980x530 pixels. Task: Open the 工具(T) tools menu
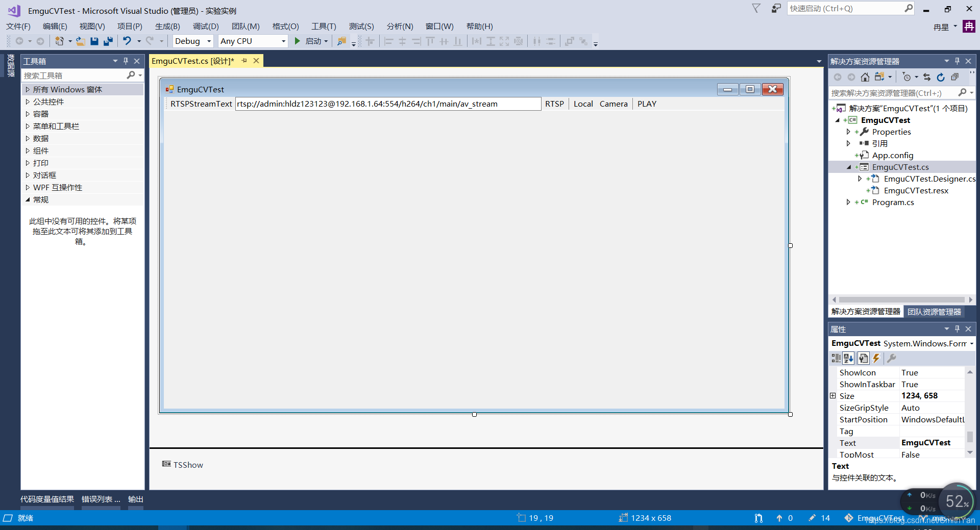coord(324,27)
